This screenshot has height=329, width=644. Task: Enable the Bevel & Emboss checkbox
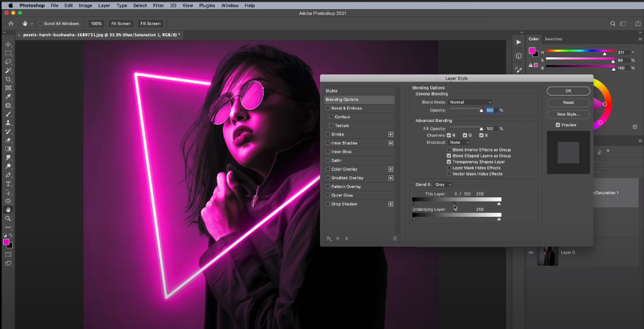click(x=328, y=108)
